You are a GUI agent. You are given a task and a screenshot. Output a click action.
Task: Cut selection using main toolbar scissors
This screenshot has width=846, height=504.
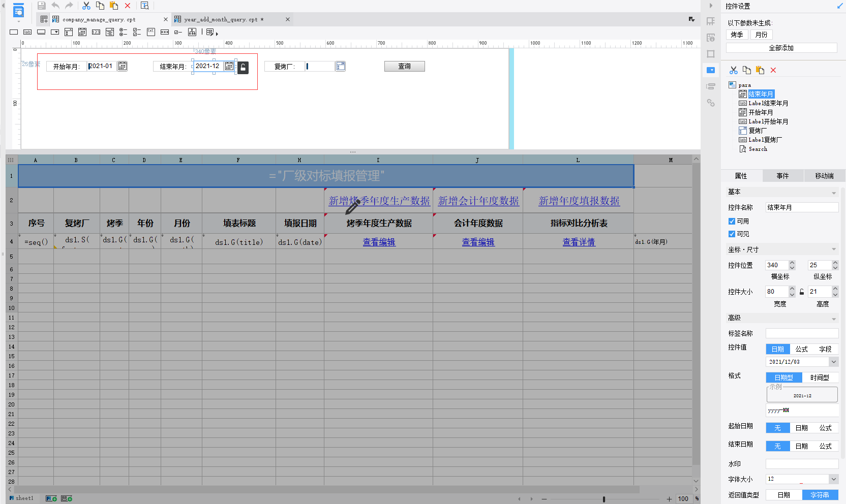(86, 6)
